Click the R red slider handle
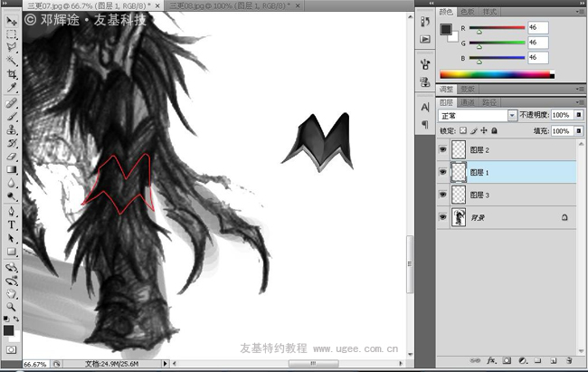The image size is (588, 372). tap(479, 32)
